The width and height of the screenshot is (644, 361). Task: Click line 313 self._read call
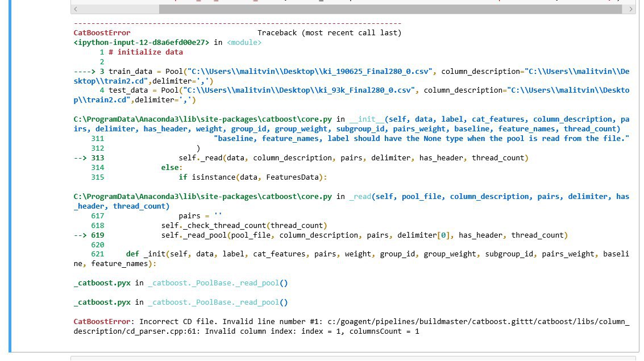tap(353, 158)
